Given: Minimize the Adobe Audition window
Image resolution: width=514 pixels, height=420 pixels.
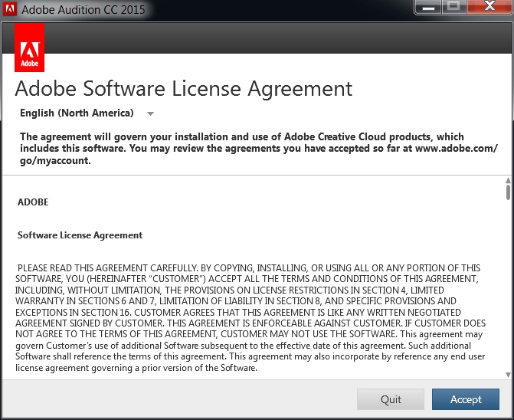Looking at the screenshot, I should 428,7.
